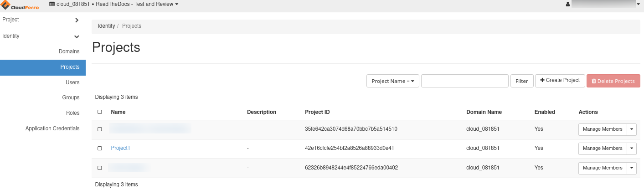Click project ID 62326b8948244e4f85224766eda00402
The image size is (644, 195).
(x=351, y=168)
